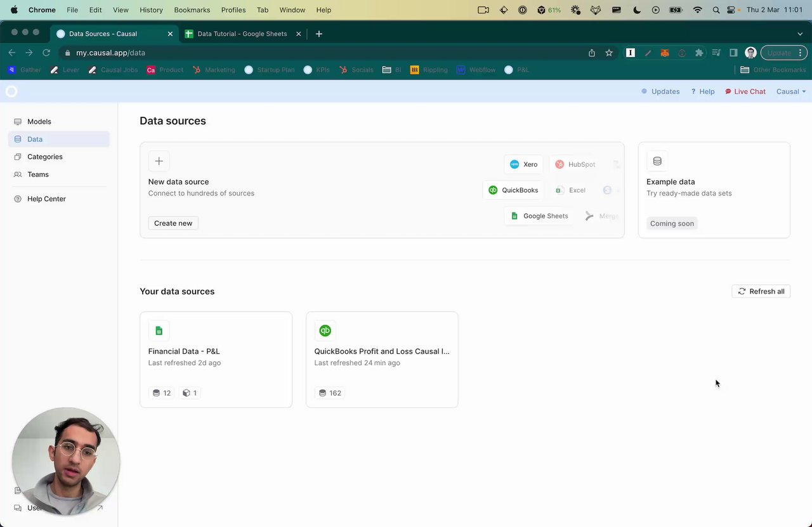This screenshot has width=812, height=527.
Task: Click the plus icon for new data source
Action: coord(159,161)
